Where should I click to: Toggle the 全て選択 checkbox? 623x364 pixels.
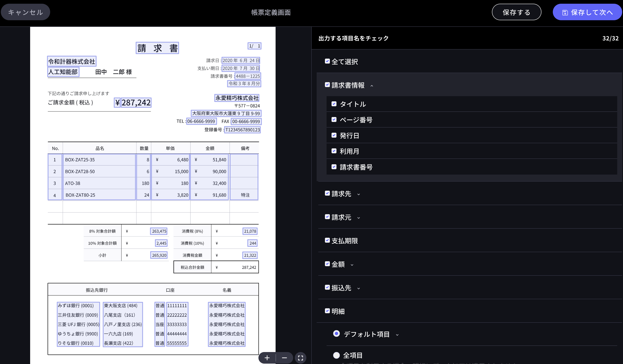327,61
